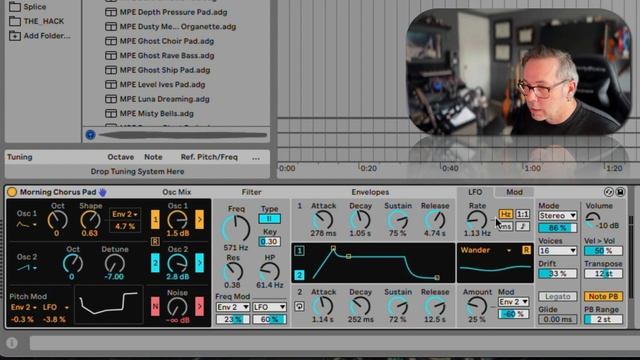This screenshot has height=360, width=640.
Task: Click the Osc 1 level knob in Osc Mix
Action: 178,220
